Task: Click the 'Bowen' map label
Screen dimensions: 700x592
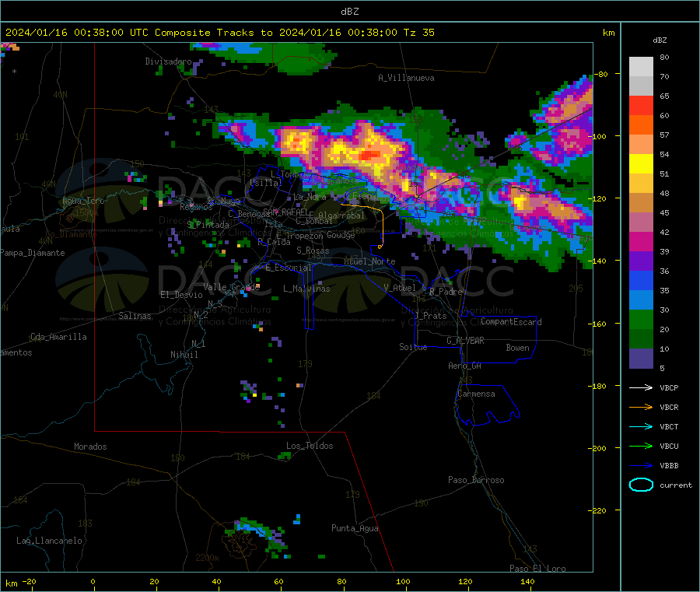Action: click(517, 348)
